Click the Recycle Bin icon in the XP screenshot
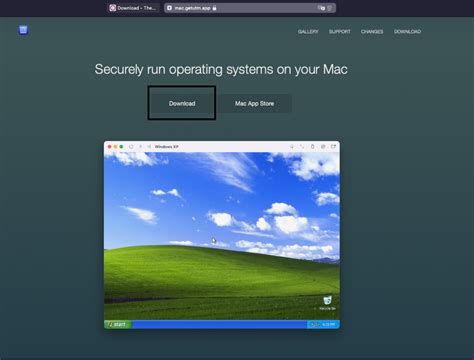 click(x=327, y=303)
